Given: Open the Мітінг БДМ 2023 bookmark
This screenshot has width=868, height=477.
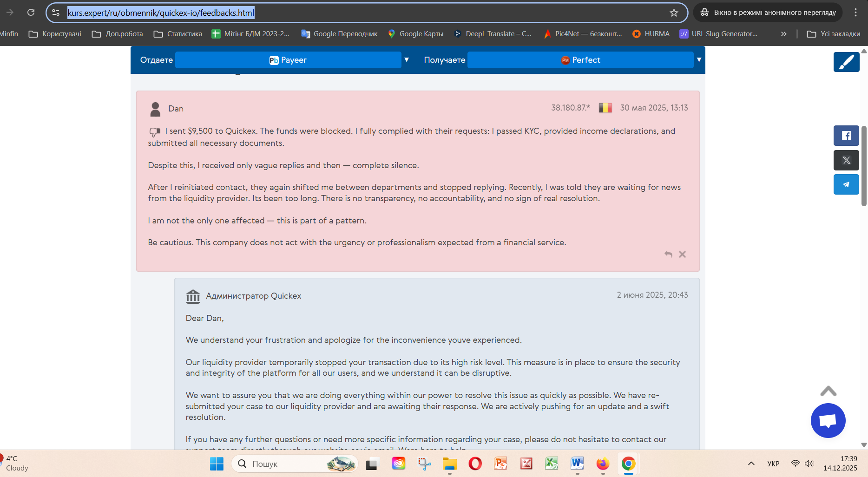Looking at the screenshot, I should [250, 34].
